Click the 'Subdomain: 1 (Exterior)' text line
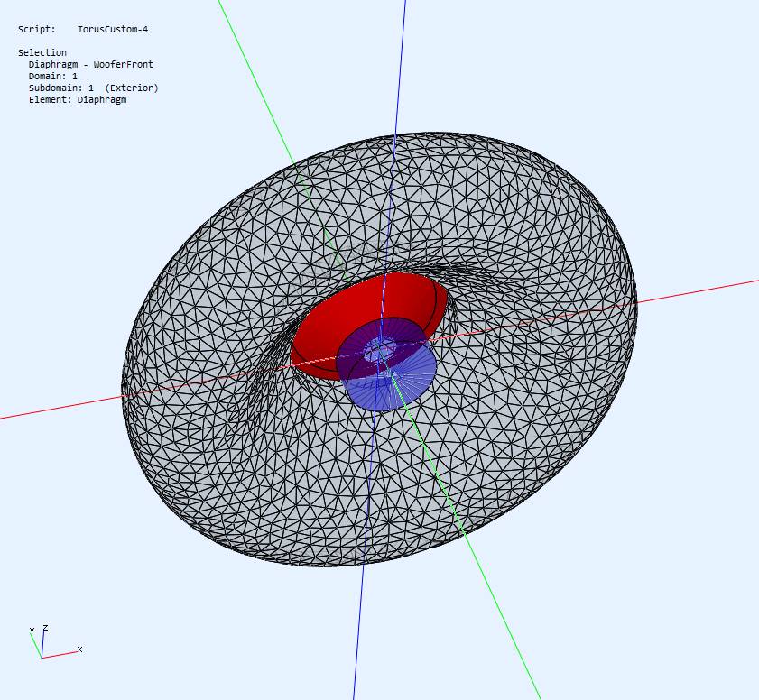 pyautogui.click(x=94, y=87)
